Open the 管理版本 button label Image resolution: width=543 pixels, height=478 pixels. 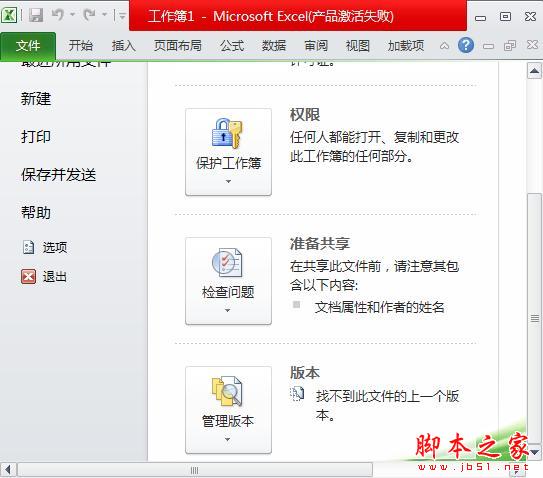[x=228, y=421]
